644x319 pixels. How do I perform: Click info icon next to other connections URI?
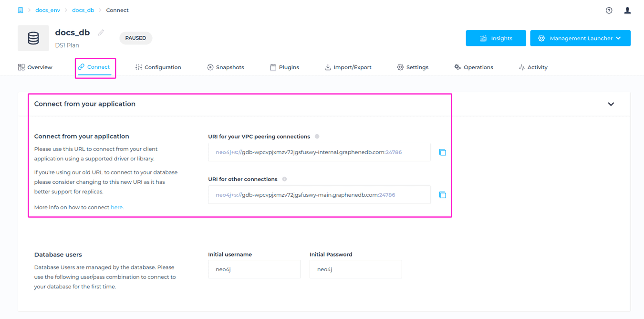click(x=284, y=179)
